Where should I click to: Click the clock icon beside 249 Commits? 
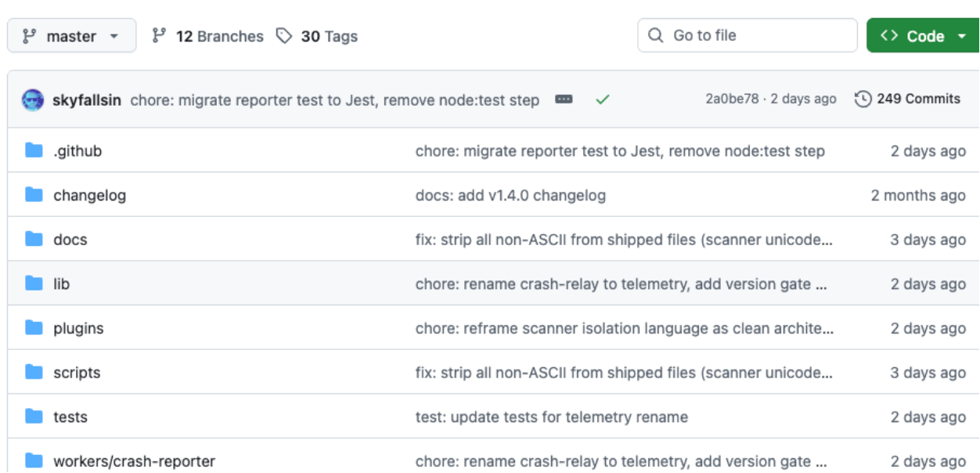tap(863, 99)
